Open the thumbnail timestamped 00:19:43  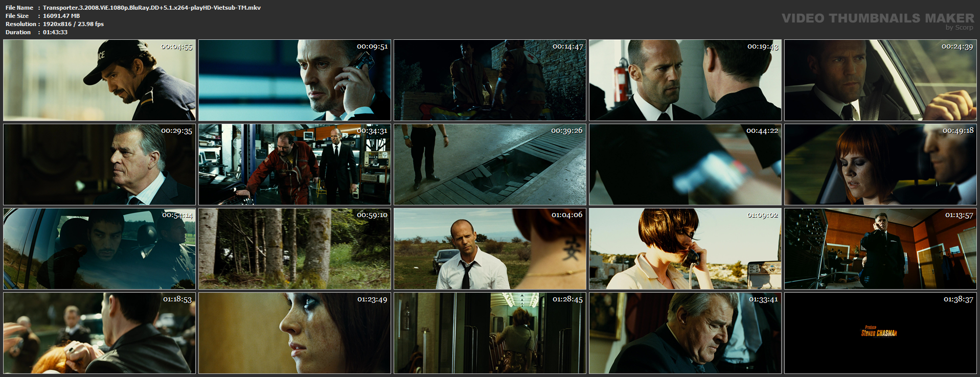pos(685,80)
